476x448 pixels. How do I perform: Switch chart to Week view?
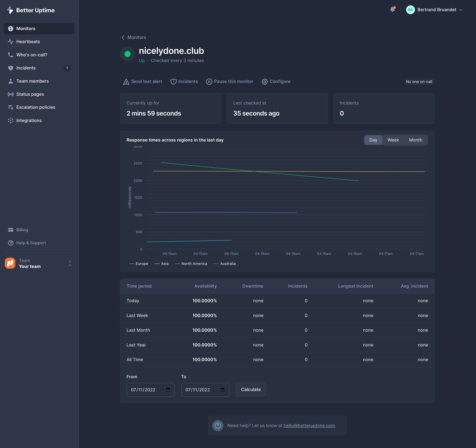click(393, 140)
